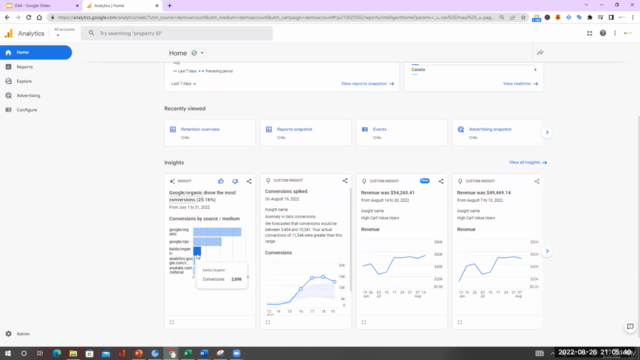Open the All accounts property selector
This screenshot has height=360, width=640.
64,32
